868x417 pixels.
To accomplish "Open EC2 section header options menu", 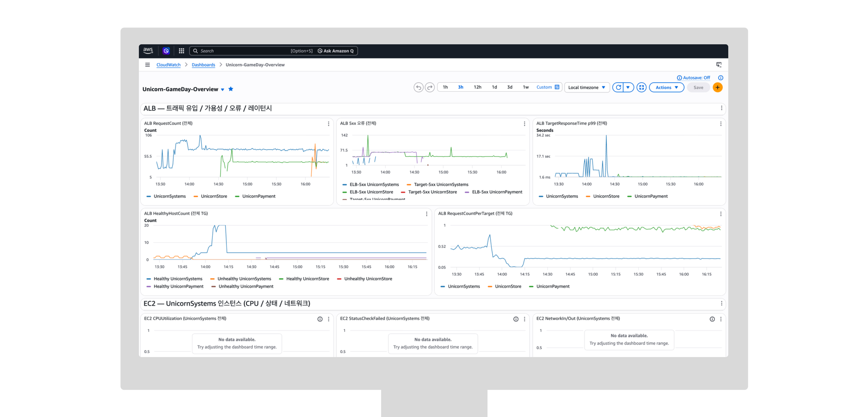I will tap(721, 303).
